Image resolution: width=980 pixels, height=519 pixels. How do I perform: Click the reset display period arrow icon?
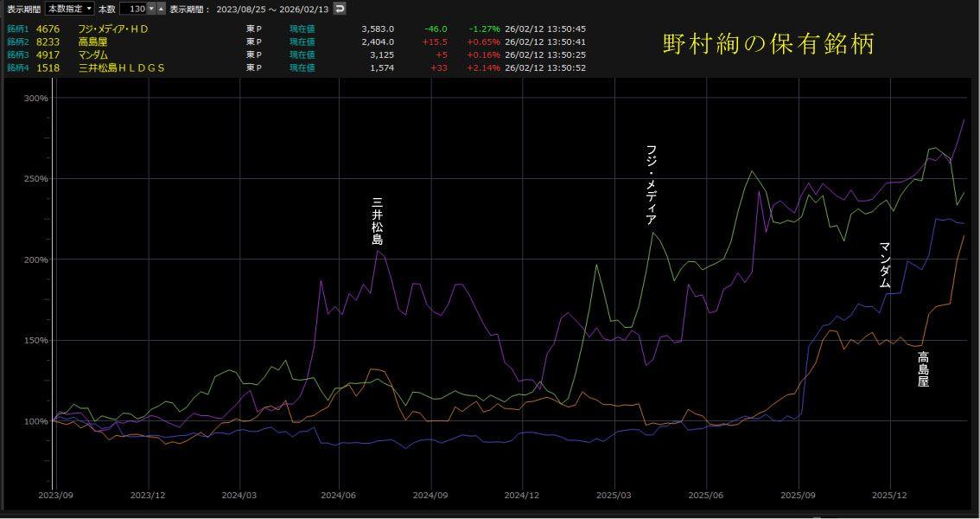[x=340, y=9]
